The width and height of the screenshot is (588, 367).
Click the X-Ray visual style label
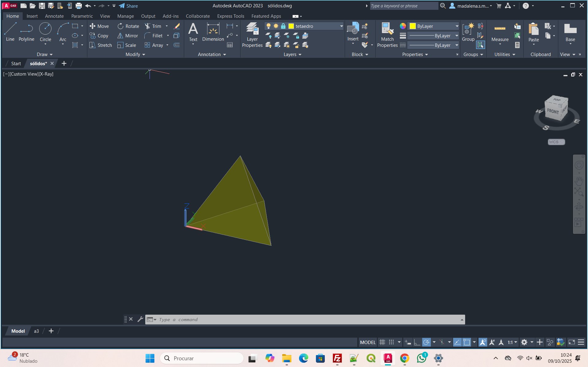(x=46, y=74)
